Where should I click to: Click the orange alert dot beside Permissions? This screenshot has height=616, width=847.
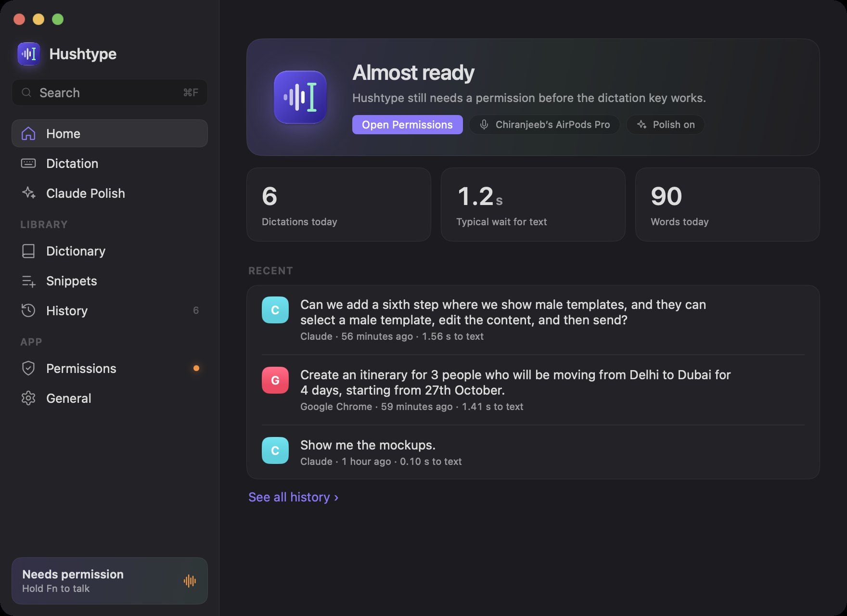click(x=196, y=368)
